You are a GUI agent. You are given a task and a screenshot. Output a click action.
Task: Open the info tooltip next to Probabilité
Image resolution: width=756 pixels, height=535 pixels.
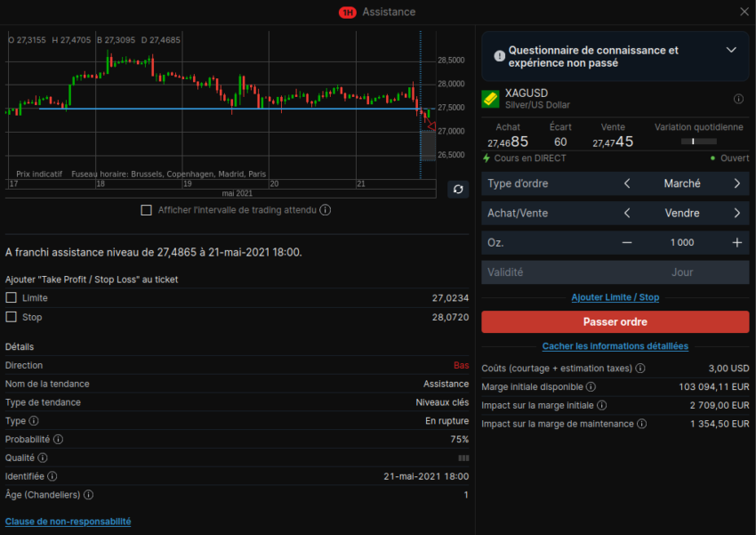pyautogui.click(x=58, y=439)
